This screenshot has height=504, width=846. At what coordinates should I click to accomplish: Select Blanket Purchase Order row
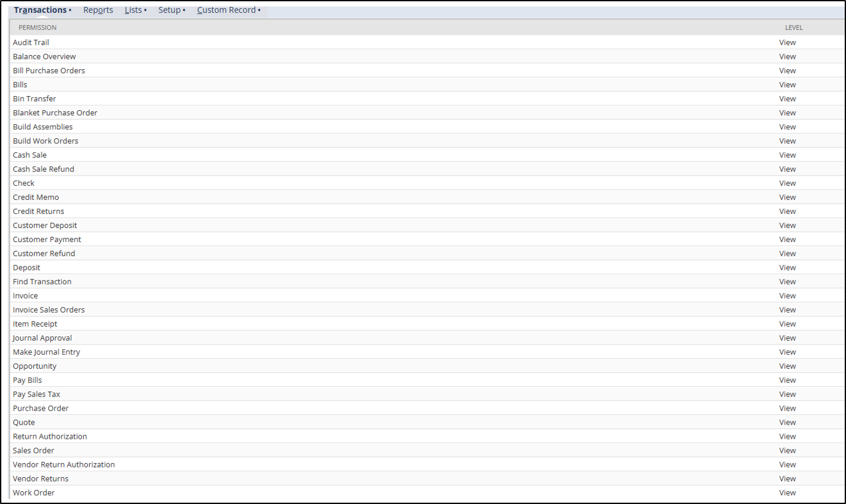[427, 113]
